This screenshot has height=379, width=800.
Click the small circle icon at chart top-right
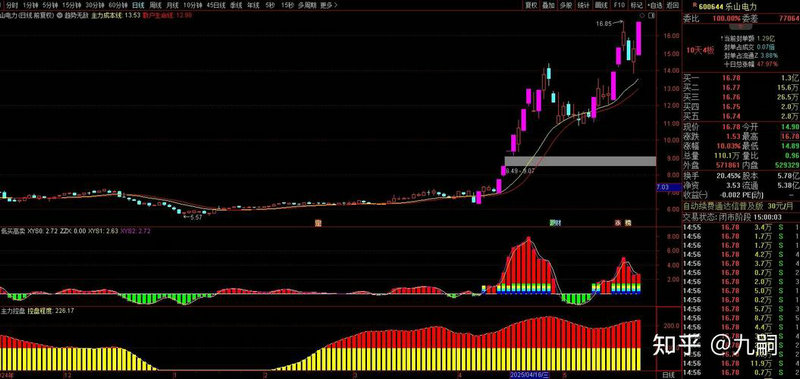coord(642,16)
